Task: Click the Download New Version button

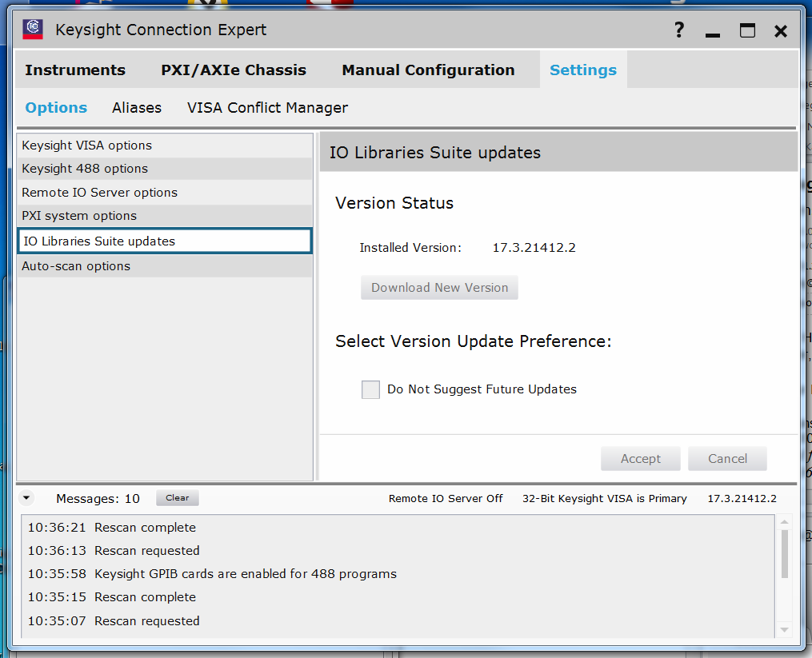Action: tap(439, 288)
